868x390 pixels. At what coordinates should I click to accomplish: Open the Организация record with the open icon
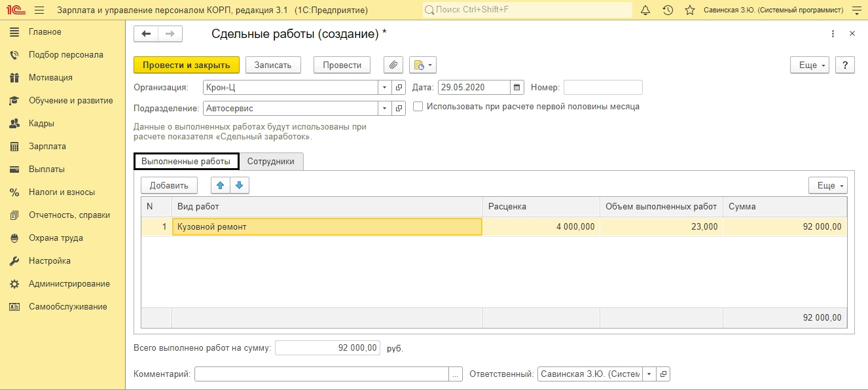(399, 87)
